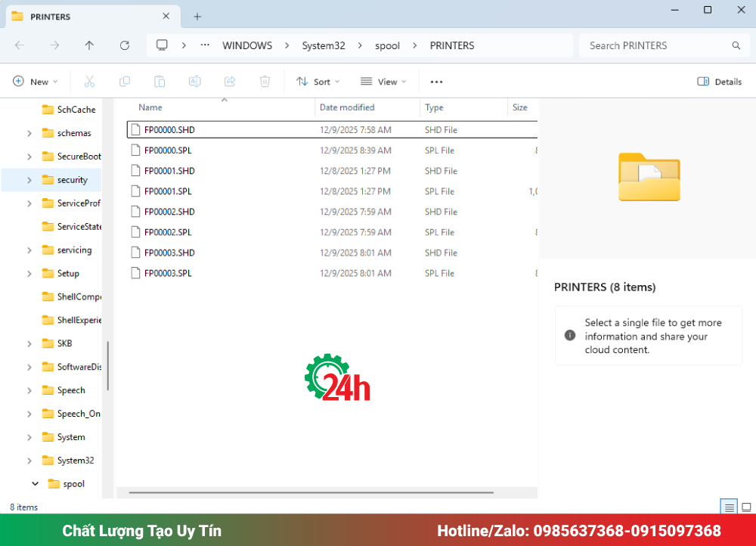This screenshot has width=756, height=546.
Task: Close the PRINTERS tab
Action: coord(166,17)
